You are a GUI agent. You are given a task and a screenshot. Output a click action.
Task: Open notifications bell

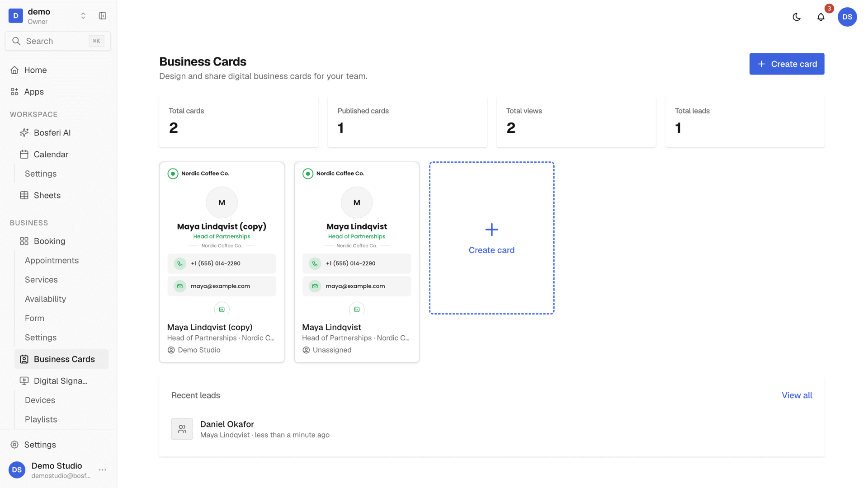(x=821, y=17)
